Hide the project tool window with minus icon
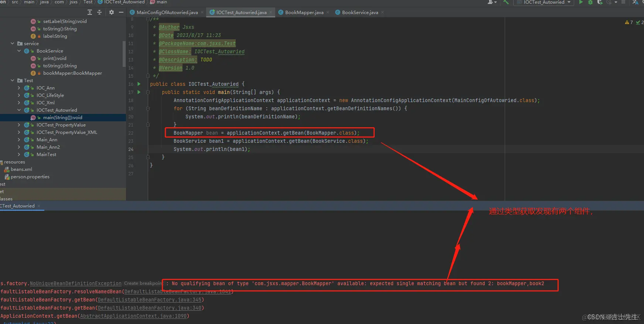Image resolution: width=644 pixels, height=324 pixels. 121,12
